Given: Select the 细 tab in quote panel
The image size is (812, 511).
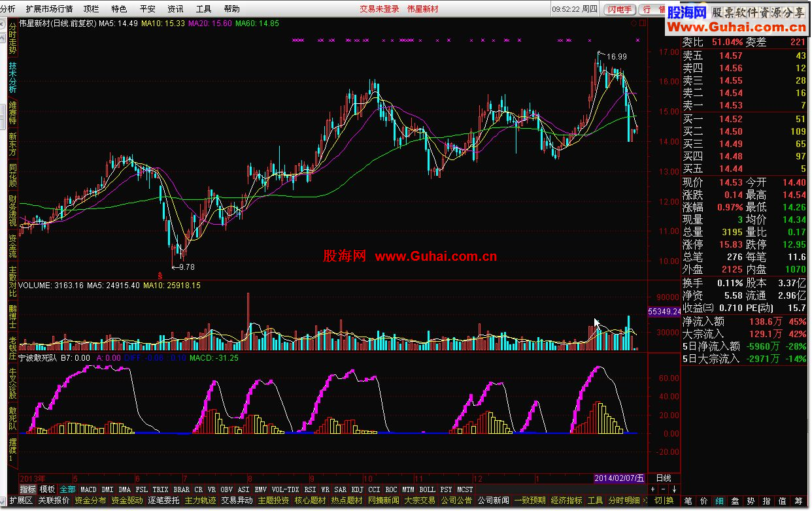Looking at the screenshot, I should pyautogui.click(x=719, y=501).
